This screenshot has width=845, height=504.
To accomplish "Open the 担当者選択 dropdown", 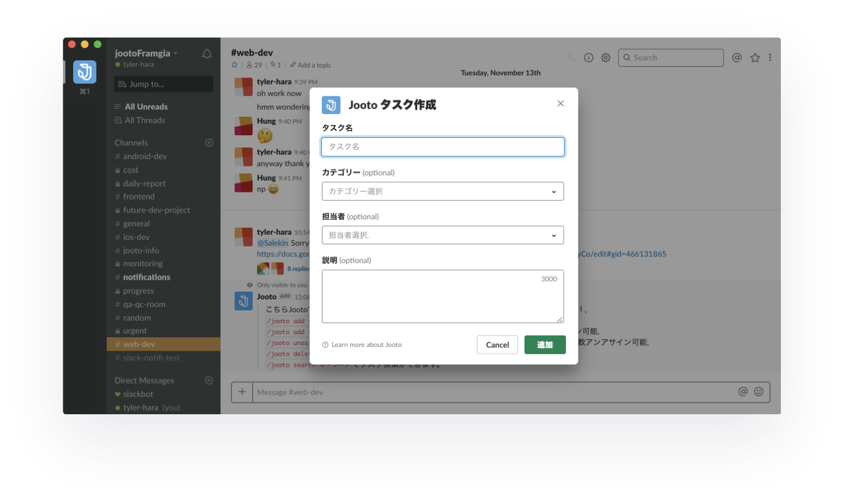I will [x=443, y=235].
